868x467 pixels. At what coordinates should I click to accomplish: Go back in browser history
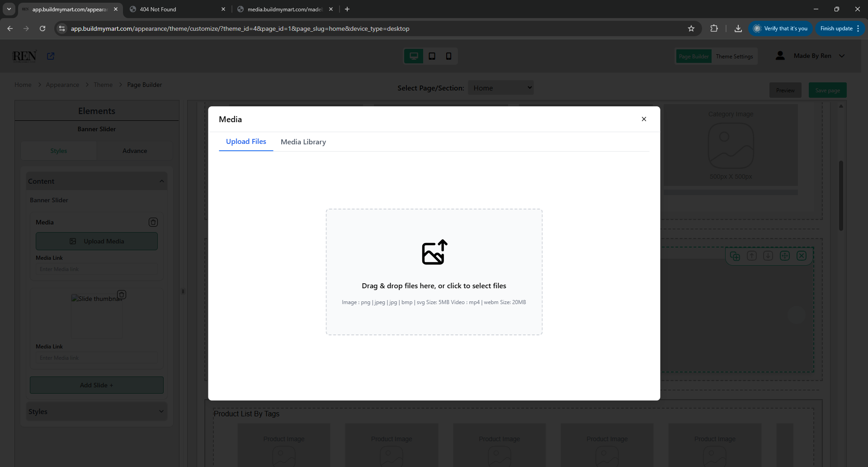10,29
